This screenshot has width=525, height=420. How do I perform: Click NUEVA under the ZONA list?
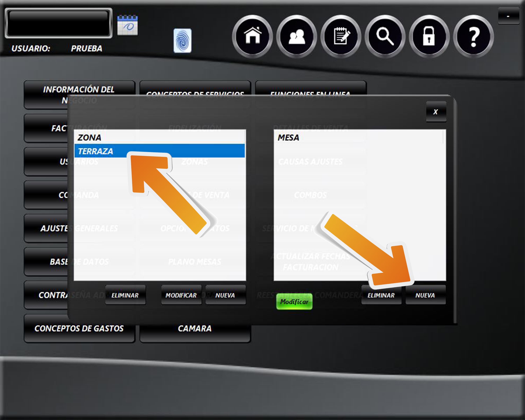[225, 295]
